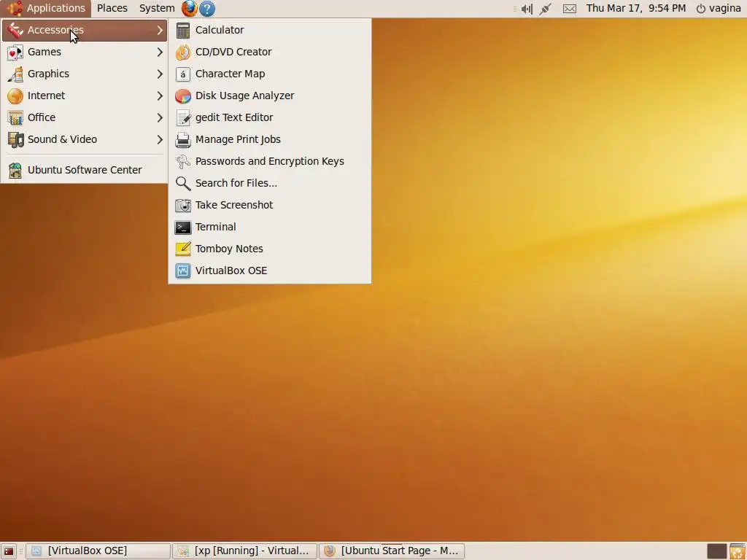Click the date and time clock
This screenshot has height=560, width=747.
click(x=636, y=8)
